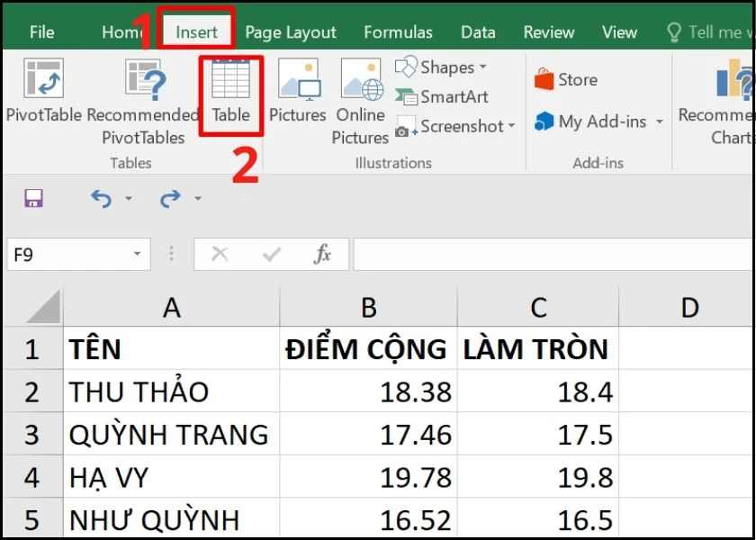Select column A header
Image resolution: width=756 pixels, height=540 pixels.
171,307
